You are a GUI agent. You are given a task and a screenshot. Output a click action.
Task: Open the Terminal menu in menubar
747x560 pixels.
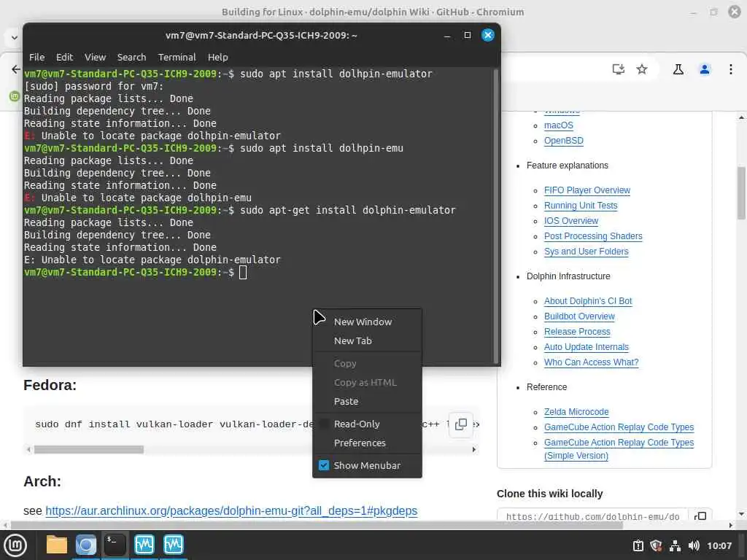[x=177, y=57]
